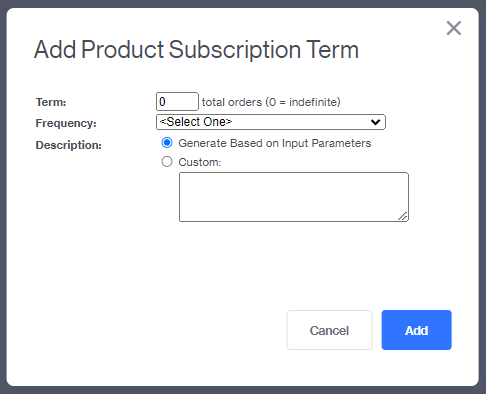Click the Custom: label text
This screenshot has width=486, height=394.
(x=200, y=162)
